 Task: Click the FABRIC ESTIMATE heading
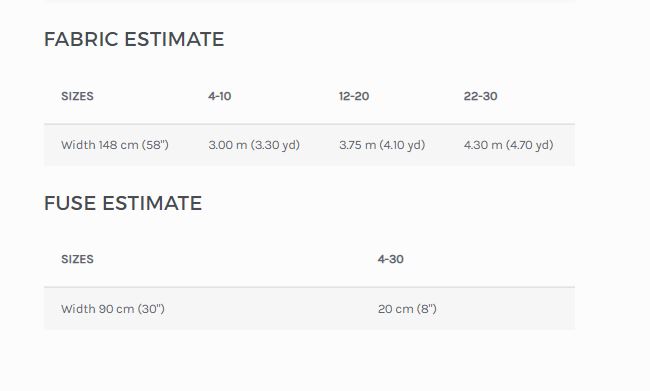[134, 39]
